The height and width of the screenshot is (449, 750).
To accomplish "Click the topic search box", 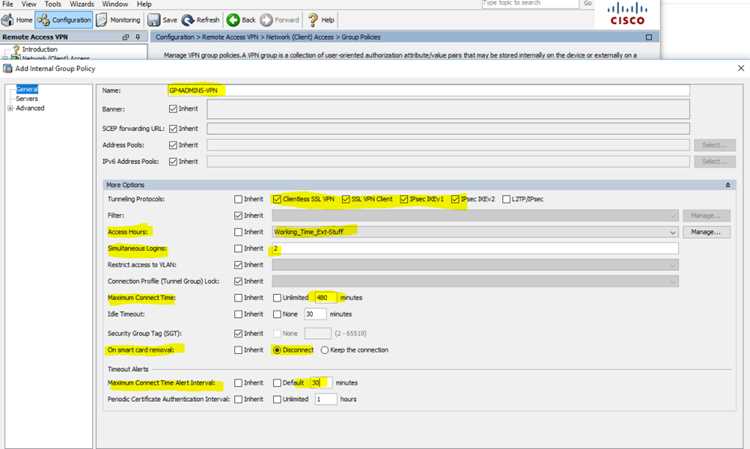I will point(530,4).
